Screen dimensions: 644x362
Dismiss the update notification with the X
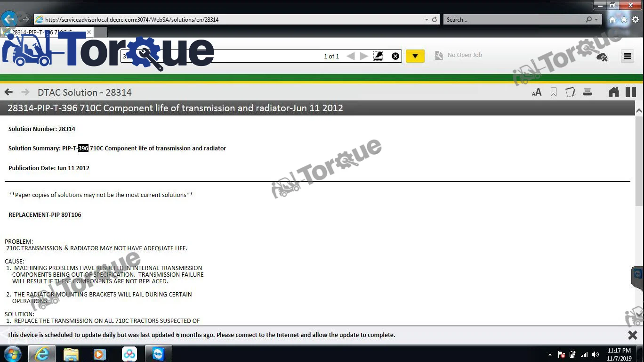[633, 335]
